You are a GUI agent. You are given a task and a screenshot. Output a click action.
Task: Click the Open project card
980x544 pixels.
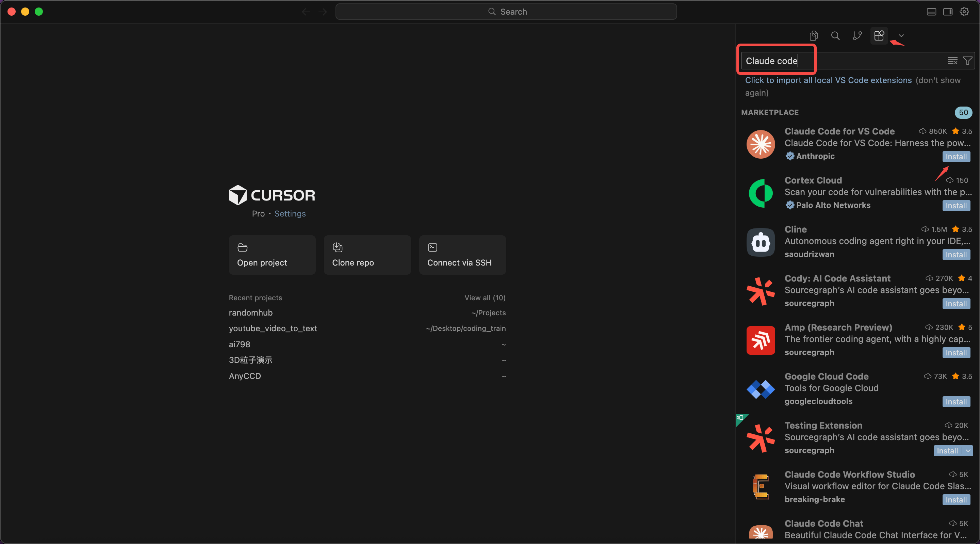(272, 255)
